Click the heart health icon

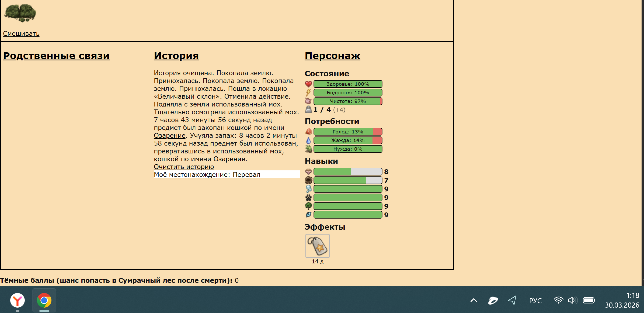pos(308,84)
